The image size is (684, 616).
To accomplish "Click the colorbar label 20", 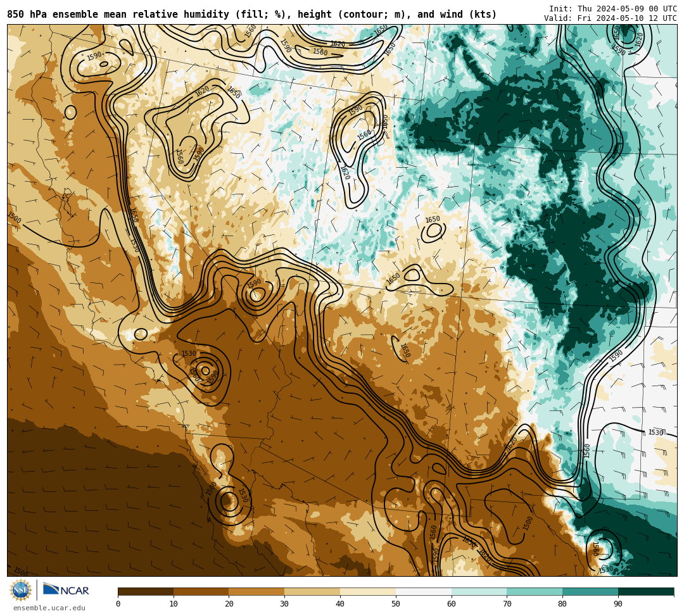I will click(x=229, y=604).
